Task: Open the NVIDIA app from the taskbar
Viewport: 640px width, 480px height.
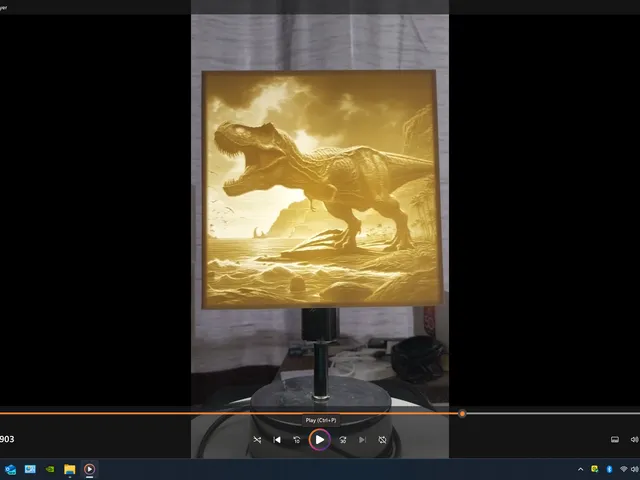Action: point(50,469)
